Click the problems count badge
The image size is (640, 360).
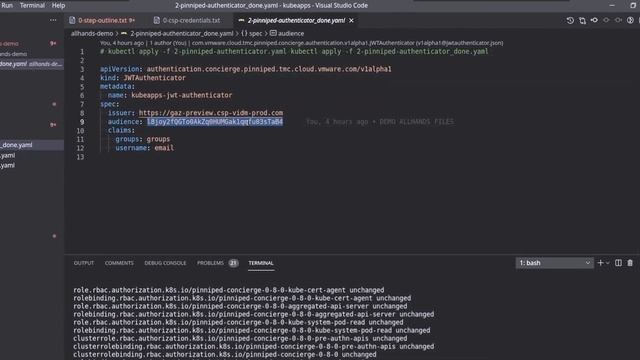coord(233,263)
